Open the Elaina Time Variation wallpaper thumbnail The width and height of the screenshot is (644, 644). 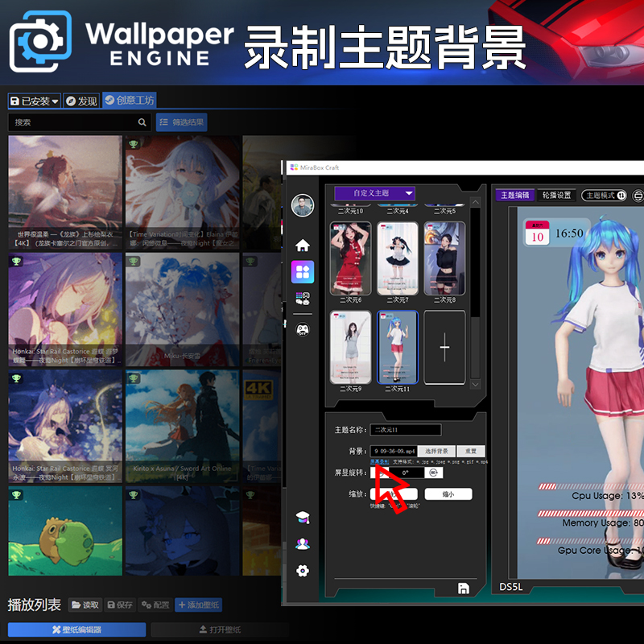pyautogui.click(x=183, y=192)
